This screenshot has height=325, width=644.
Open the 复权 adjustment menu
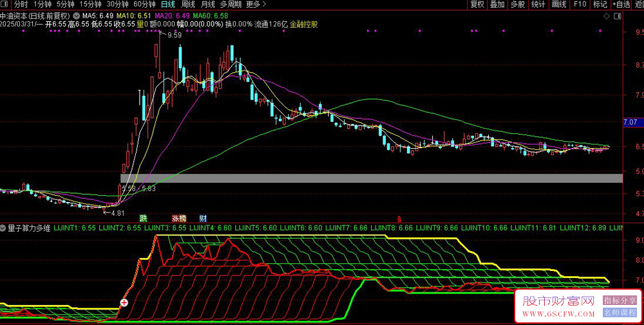click(x=477, y=5)
